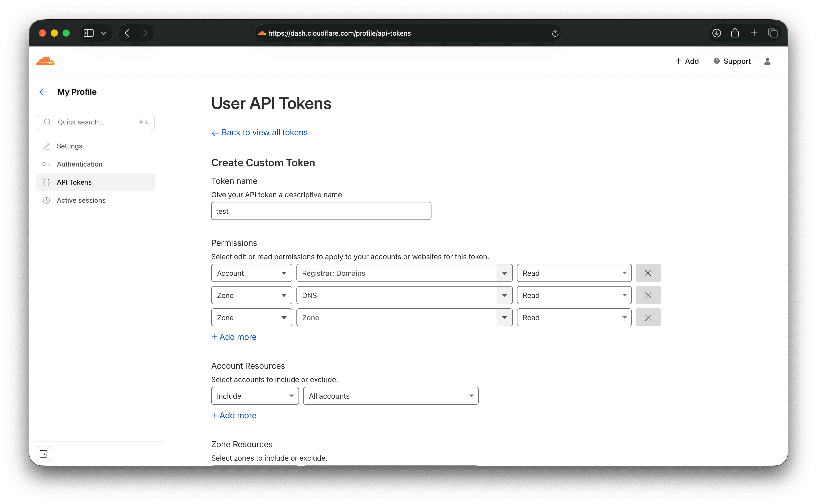The height and width of the screenshot is (504, 817).
Task: Select API Tokens in the sidebar
Action: 74,182
